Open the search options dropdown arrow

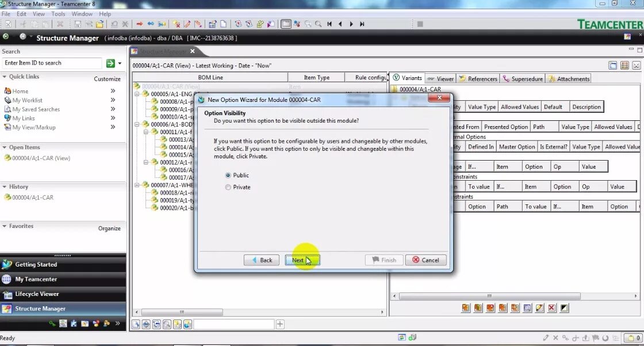pos(120,63)
